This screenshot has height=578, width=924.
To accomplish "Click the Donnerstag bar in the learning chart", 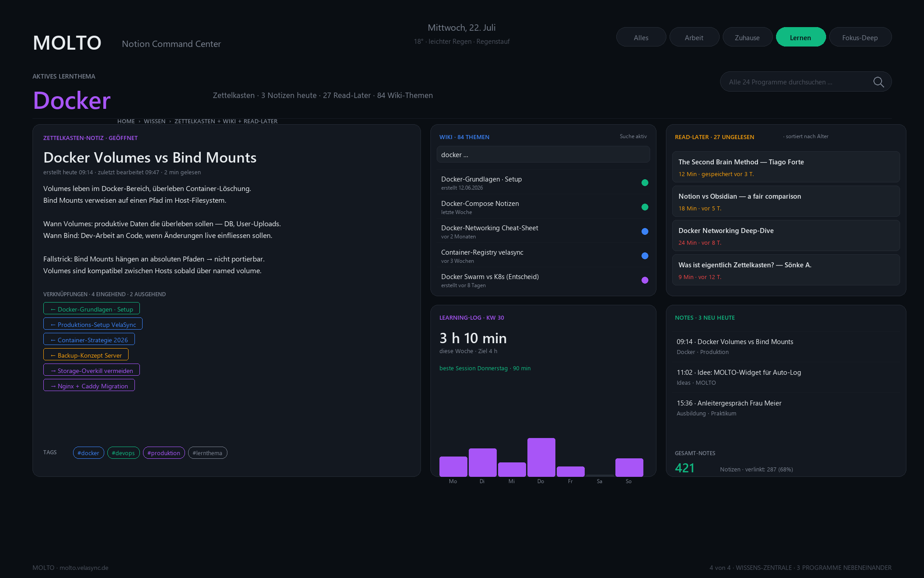I will click(541, 457).
